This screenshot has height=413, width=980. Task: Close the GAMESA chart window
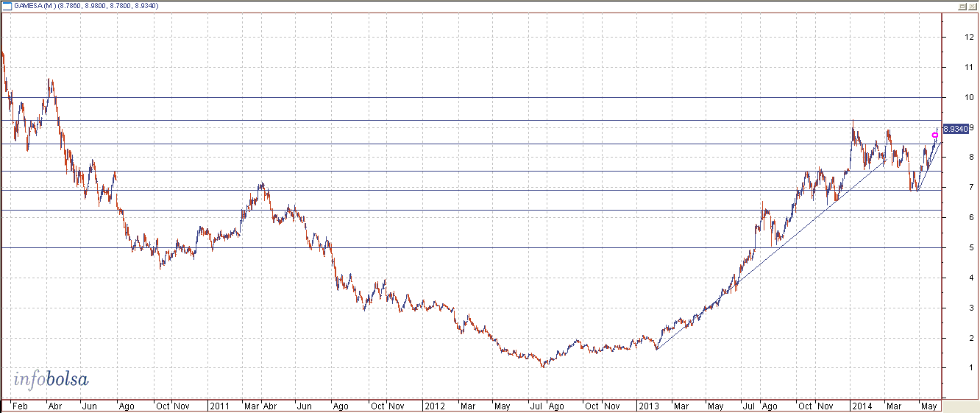click(x=971, y=6)
